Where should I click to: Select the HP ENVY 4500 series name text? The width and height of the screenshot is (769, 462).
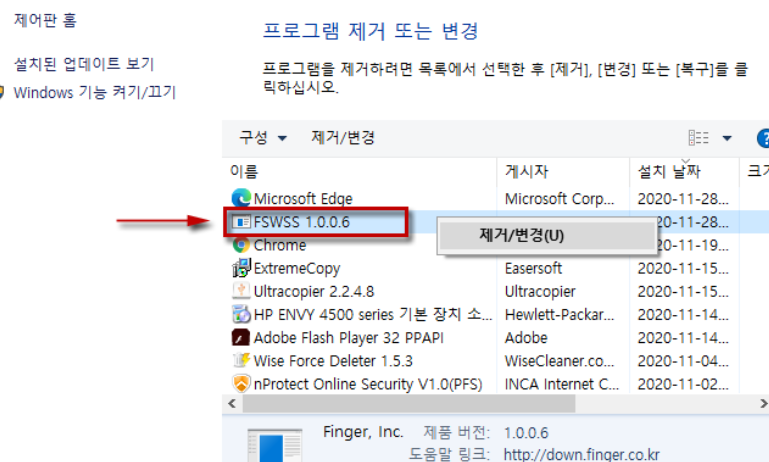(373, 314)
